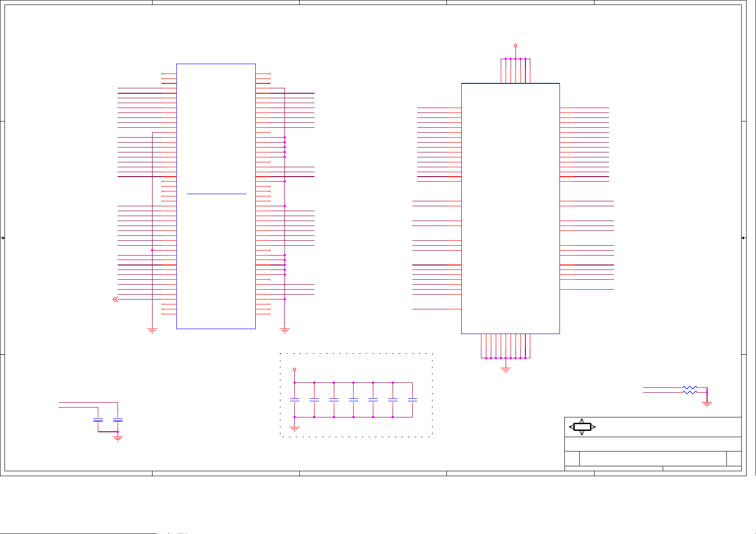Select the ground symbol beneath the right IC
Screen dimensions: 756x534
pyautogui.click(x=506, y=370)
